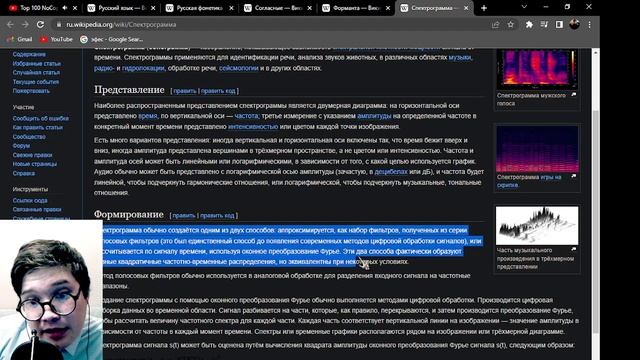Screen dimensions: 640x360
Task: Close the Top 100 NoCo tab
Action: click(x=75, y=8)
